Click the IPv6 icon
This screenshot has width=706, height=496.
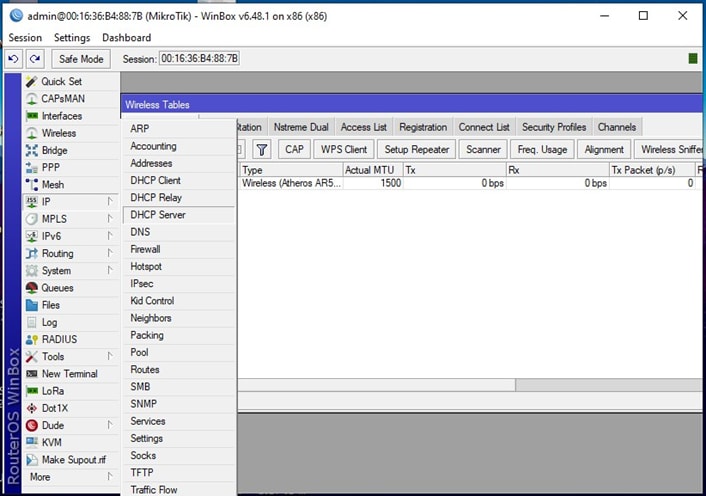(x=32, y=236)
